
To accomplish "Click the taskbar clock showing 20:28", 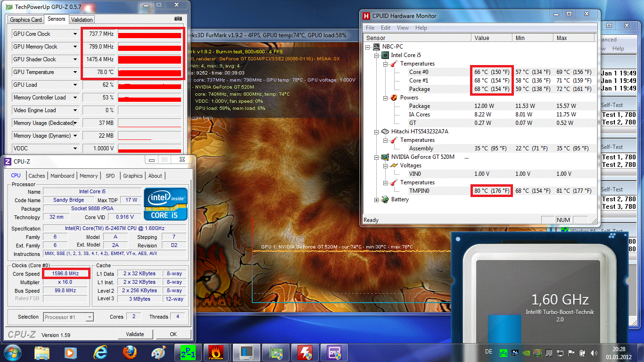I will (619, 352).
